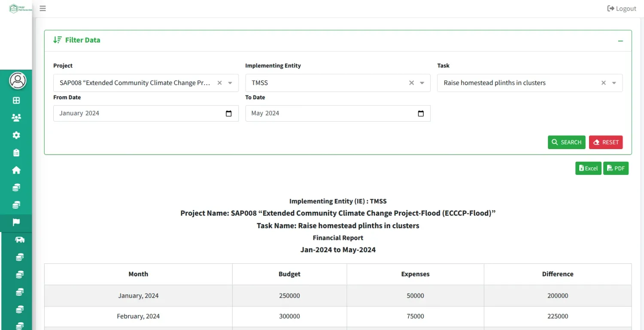Export the report with Excel button
The width and height of the screenshot is (644, 330).
588,168
